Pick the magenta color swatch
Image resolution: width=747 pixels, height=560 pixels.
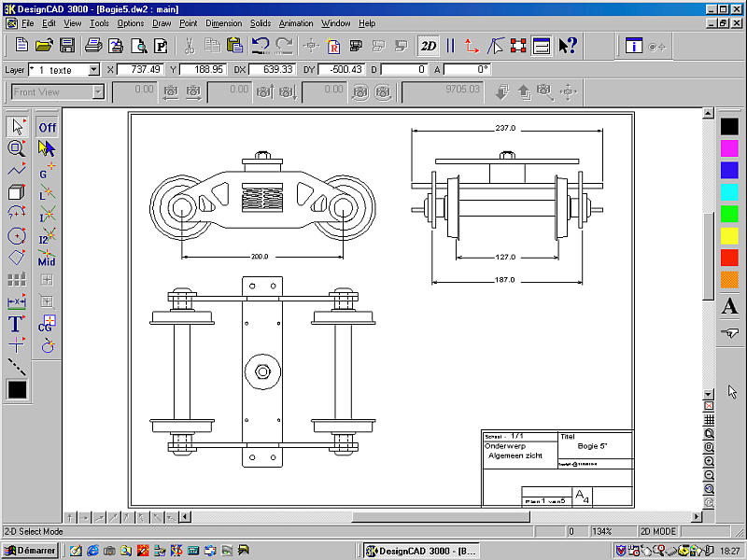tap(729, 147)
